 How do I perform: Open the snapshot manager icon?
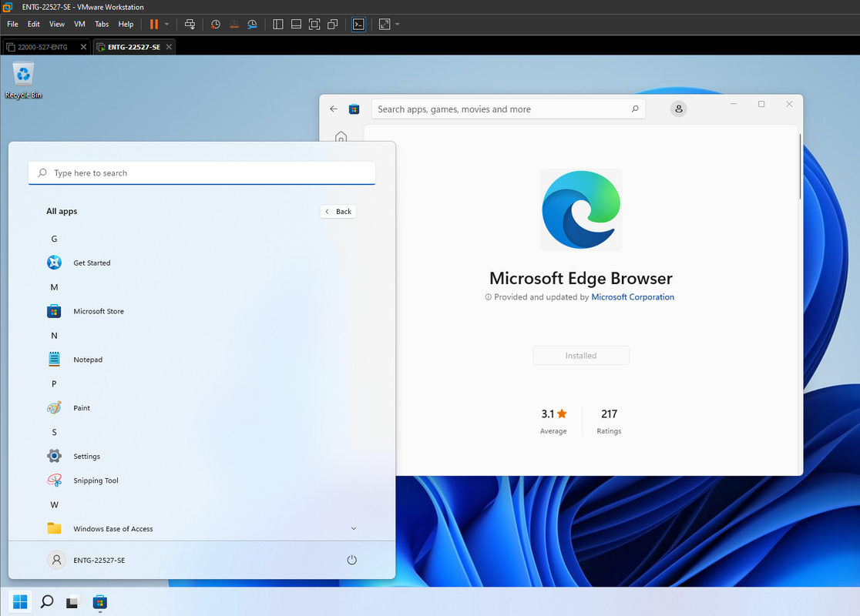252,24
